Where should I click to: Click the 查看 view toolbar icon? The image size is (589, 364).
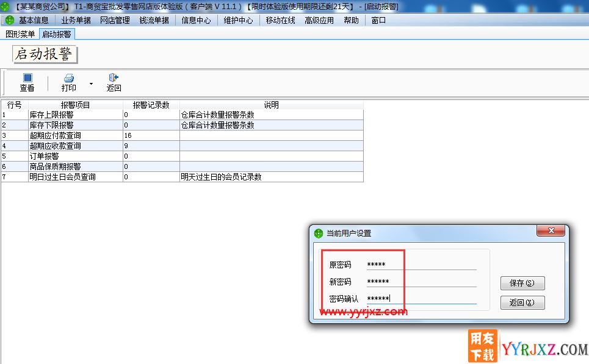pos(27,77)
